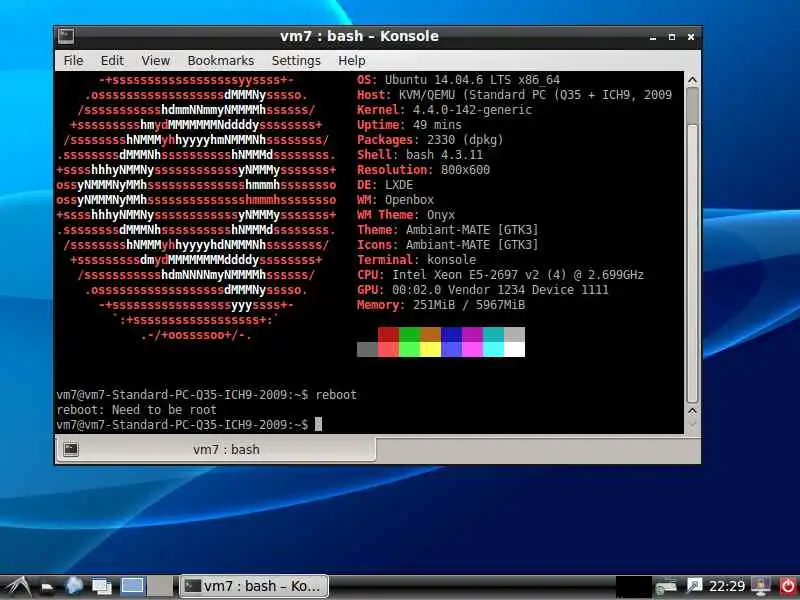
Task: Click the black CPU usage monitor
Action: point(634,587)
